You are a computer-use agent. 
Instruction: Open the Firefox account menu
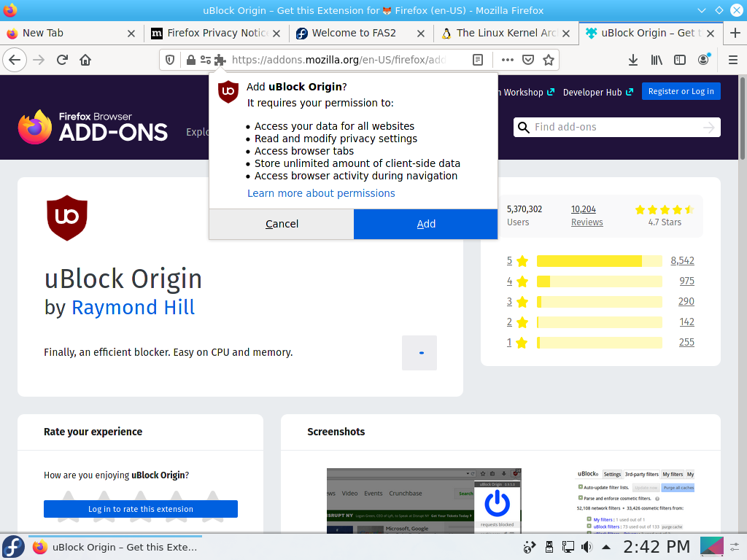[x=704, y=60]
